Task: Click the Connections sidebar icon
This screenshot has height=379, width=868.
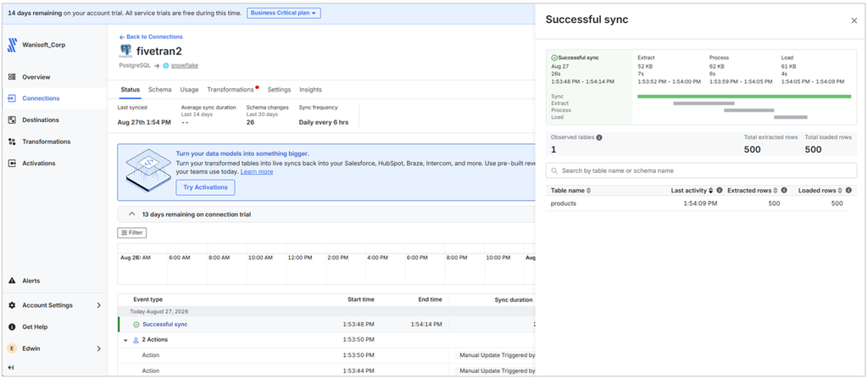Action: point(12,98)
